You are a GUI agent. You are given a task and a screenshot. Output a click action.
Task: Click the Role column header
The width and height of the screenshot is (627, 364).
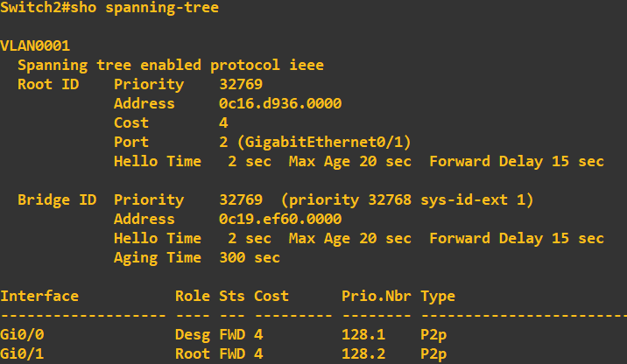193,296
